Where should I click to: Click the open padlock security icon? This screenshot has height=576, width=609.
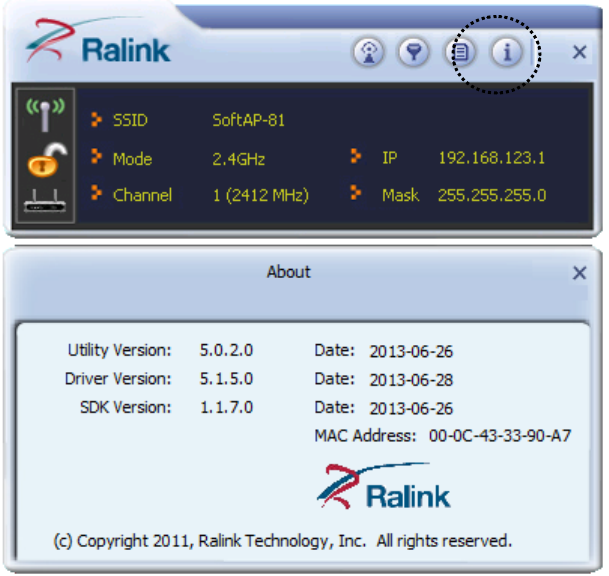pyautogui.click(x=47, y=160)
